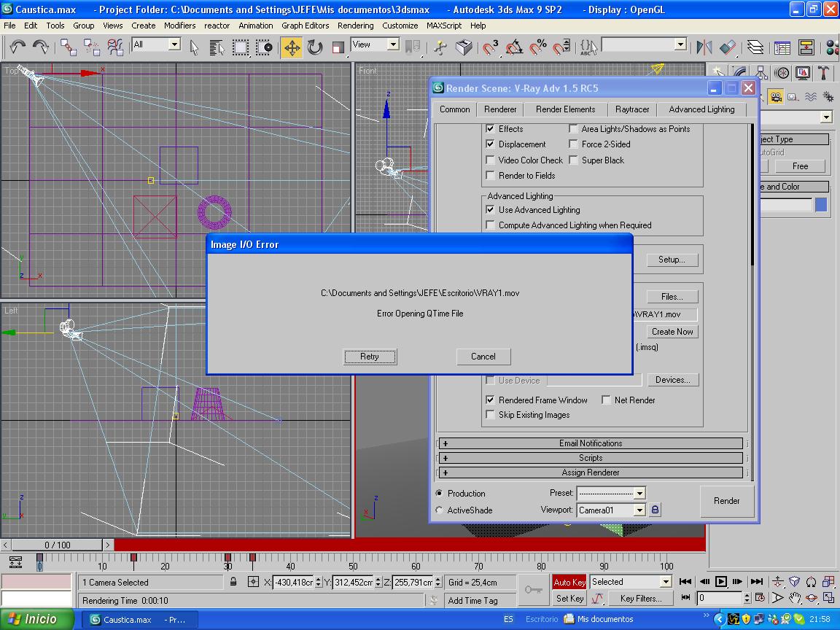Toggle the Rendered Frame Window checkbox
This screenshot has height=630, width=840.
coord(490,400)
